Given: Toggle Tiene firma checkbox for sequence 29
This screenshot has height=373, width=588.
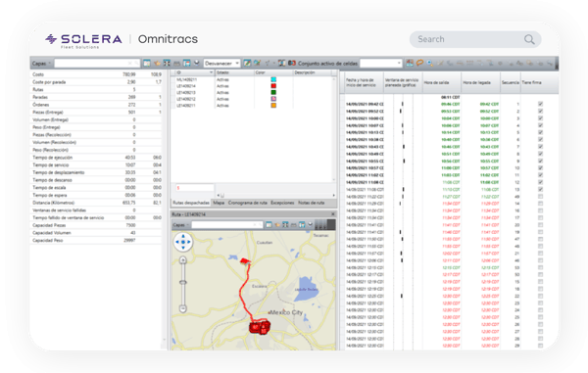Looking at the screenshot, I should tap(540, 346).
